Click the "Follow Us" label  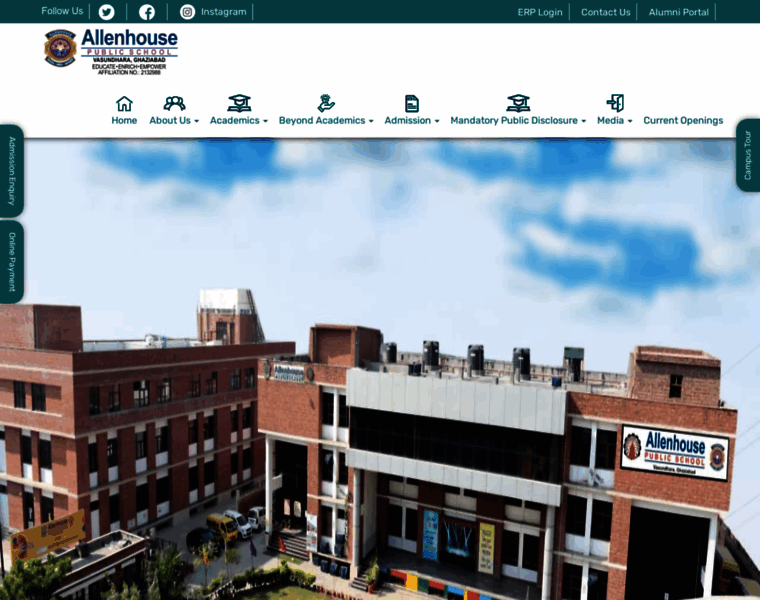point(62,11)
